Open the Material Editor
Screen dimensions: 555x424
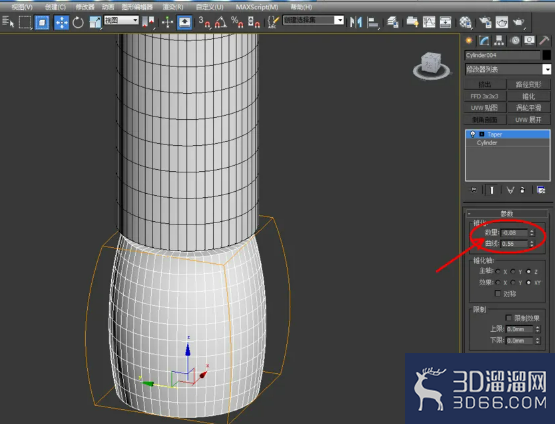click(465, 22)
